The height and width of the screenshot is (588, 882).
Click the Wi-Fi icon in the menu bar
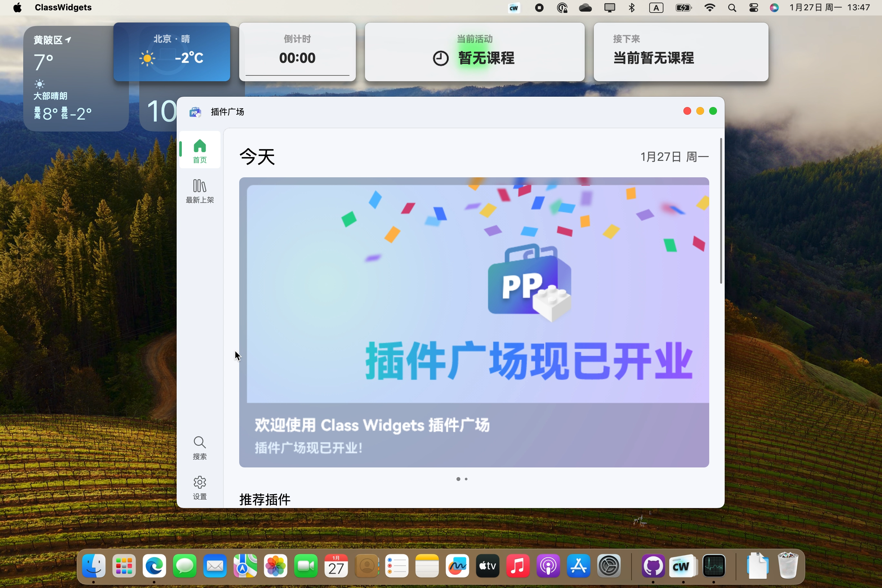pyautogui.click(x=710, y=7)
